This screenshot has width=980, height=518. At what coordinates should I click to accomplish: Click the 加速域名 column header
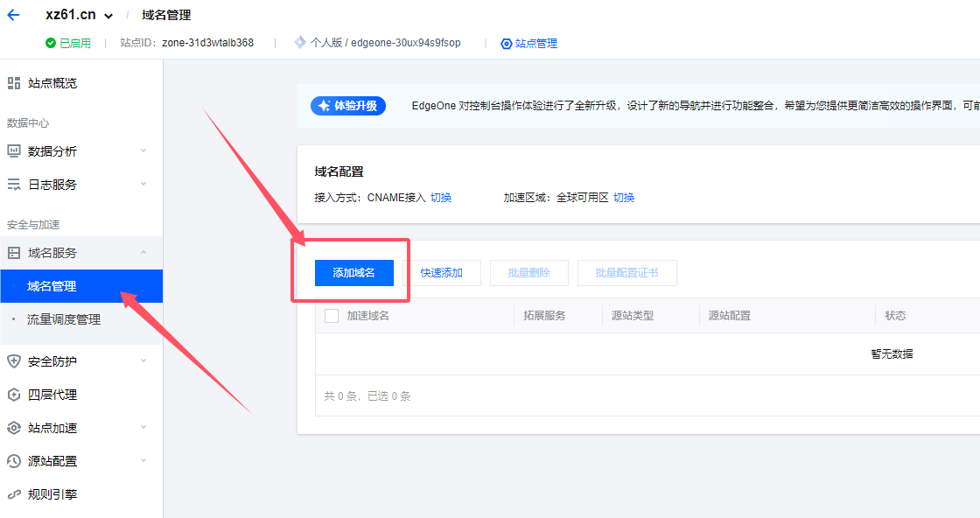(368, 316)
